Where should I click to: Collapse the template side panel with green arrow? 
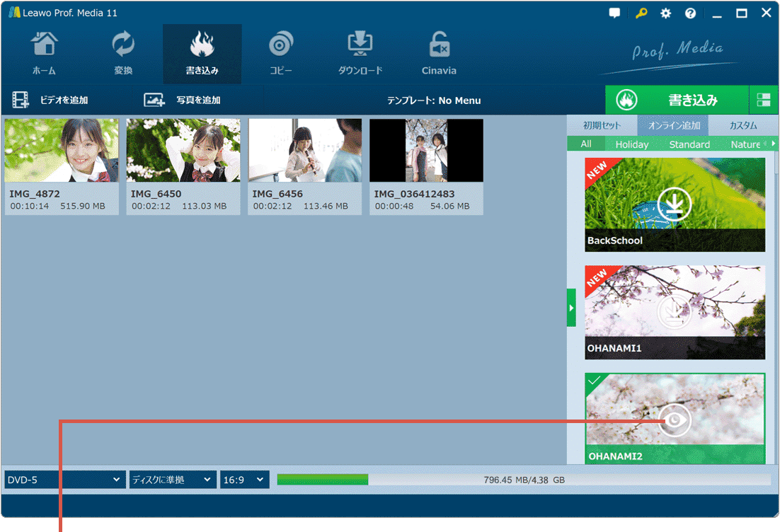tap(571, 308)
